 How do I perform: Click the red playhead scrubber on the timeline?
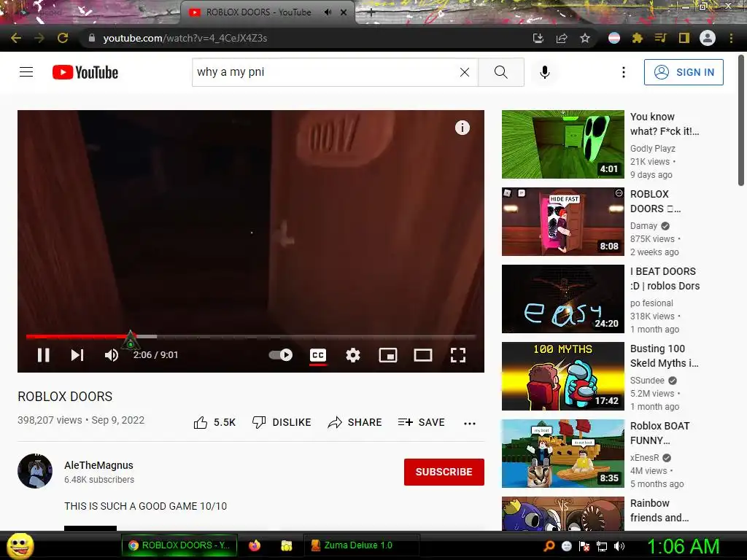point(130,337)
